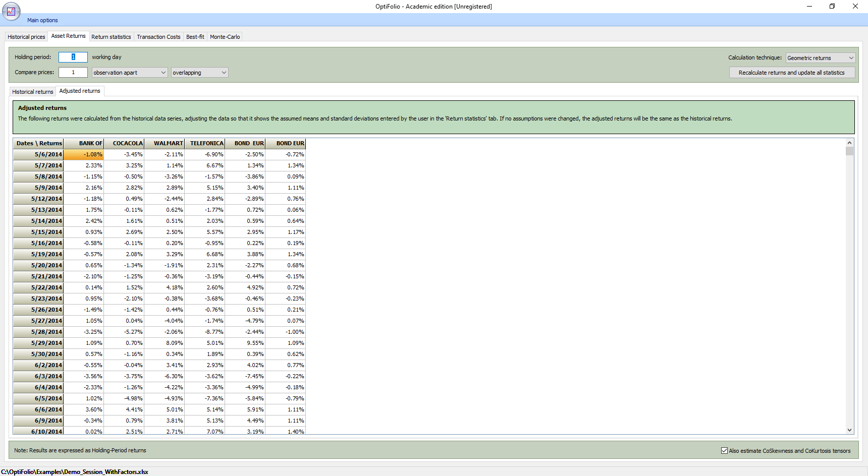Image resolution: width=868 pixels, height=476 pixels.
Task: Click the file path in status bar
Action: coord(75,472)
